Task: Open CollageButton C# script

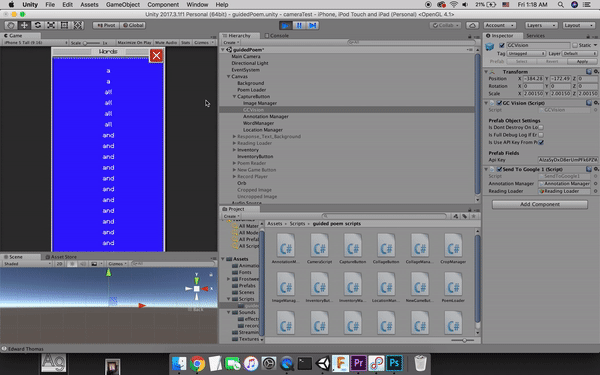Action: click(386, 248)
